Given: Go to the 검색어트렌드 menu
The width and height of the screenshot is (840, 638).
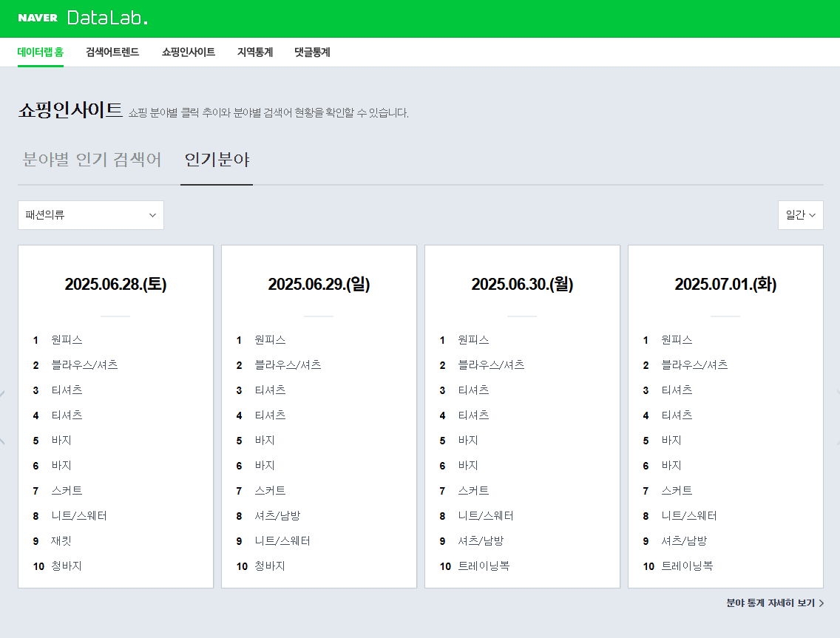Looking at the screenshot, I should (112, 52).
